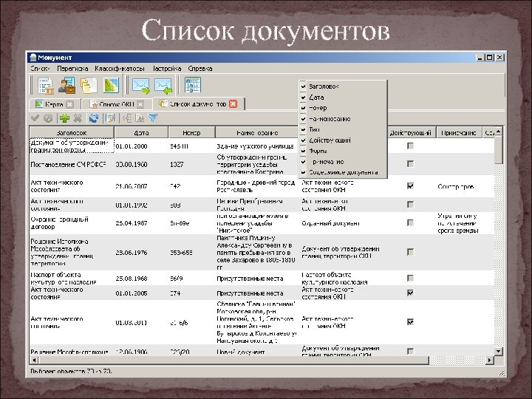Switch to the Список ОКН tab
Viewport: 532px width, 399px height.
(117, 104)
